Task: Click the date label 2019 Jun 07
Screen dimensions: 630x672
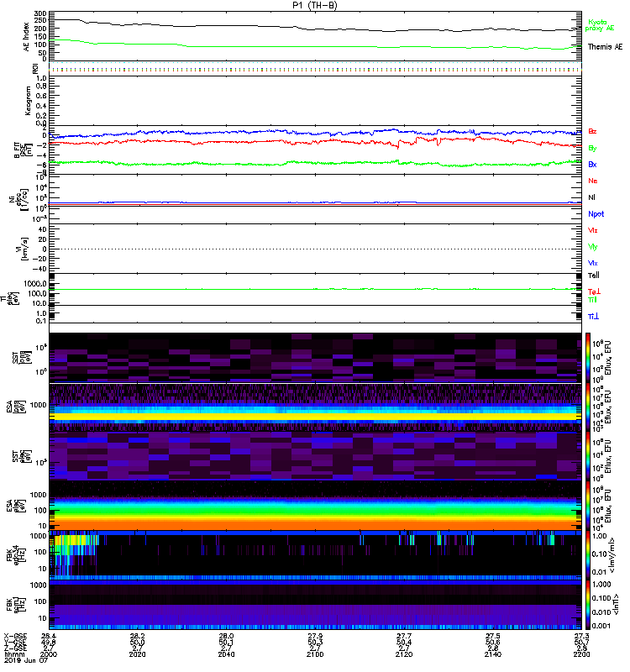Action: pyautogui.click(x=25, y=661)
